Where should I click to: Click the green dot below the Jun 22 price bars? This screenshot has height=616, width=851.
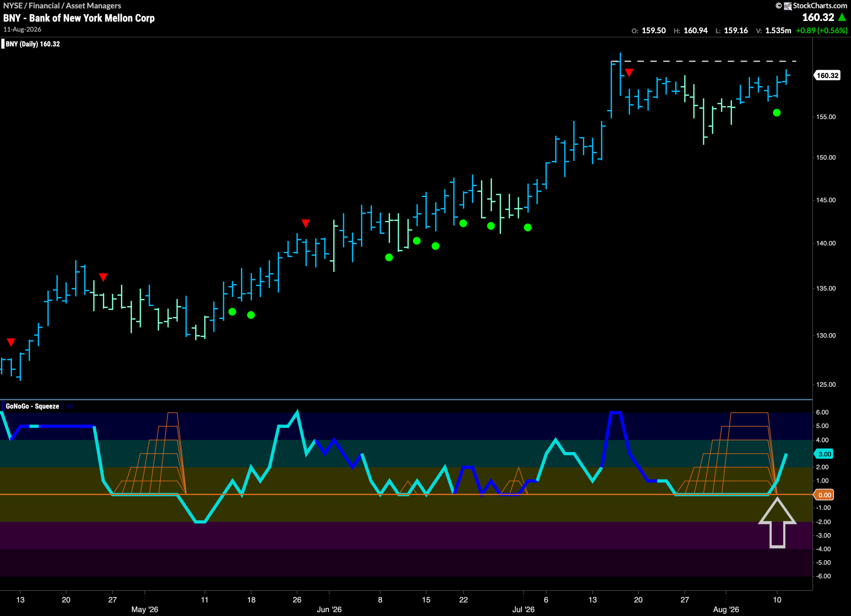(x=463, y=224)
